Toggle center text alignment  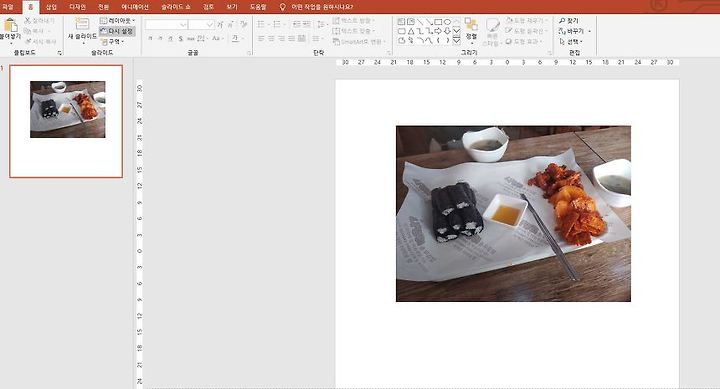[271, 39]
